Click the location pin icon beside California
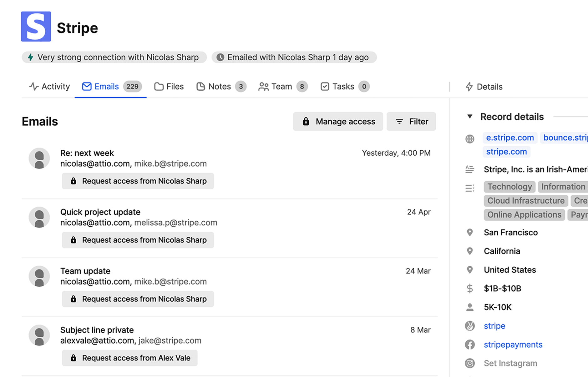The image size is (588, 377). coord(470,251)
